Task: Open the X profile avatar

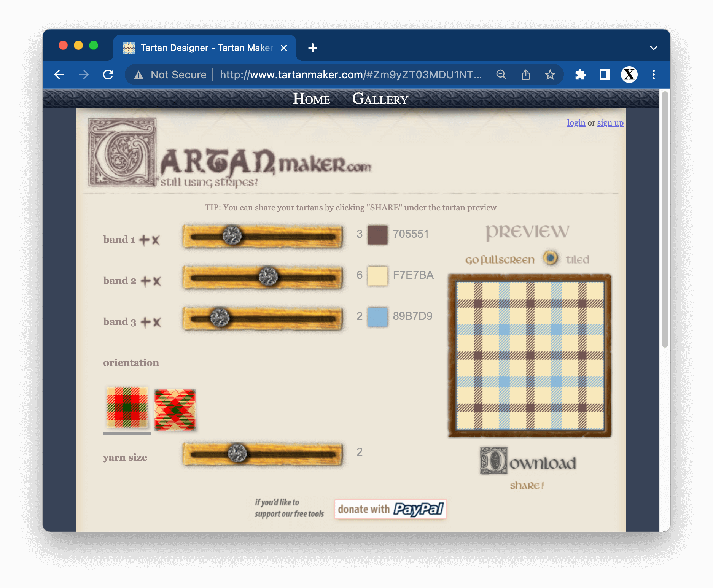Action: point(629,75)
